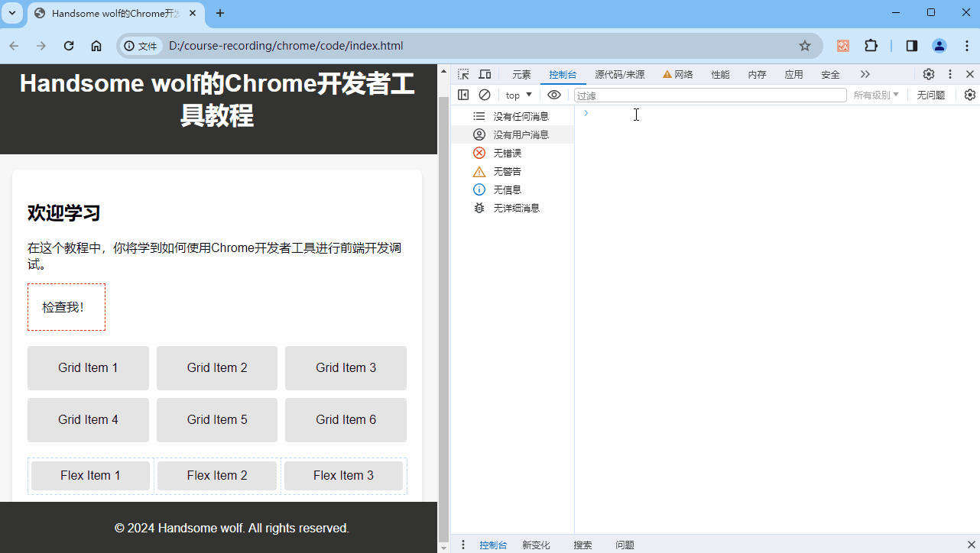Select 无详细消息 sidebar filter
This screenshot has height=553, width=980.
click(512, 208)
